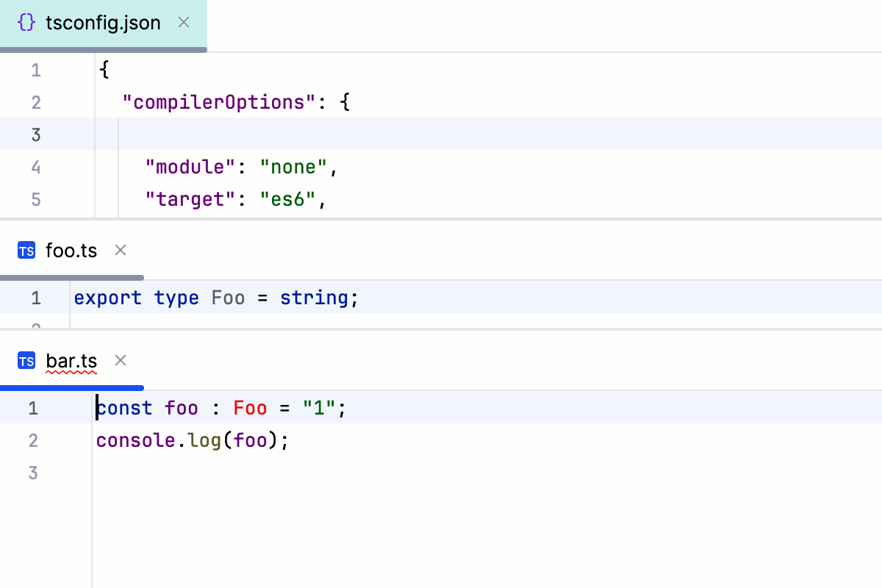Close the tsconfig.json tab
This screenshot has width=882, height=588.
(x=183, y=23)
